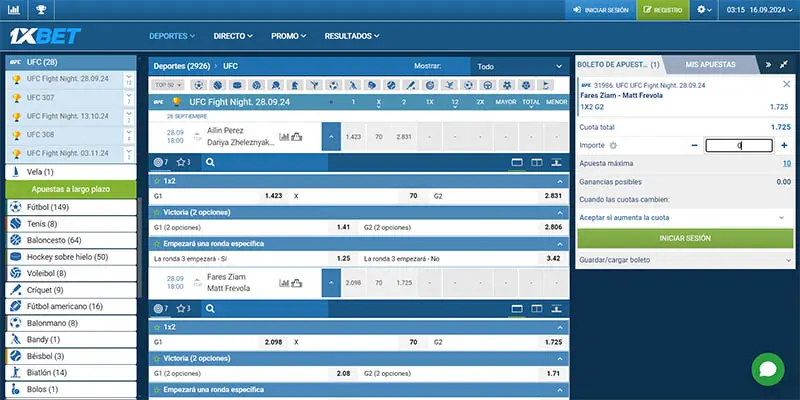The width and height of the screenshot is (800, 400).
Task: Select G2 odds 2.831 in 1x2 market
Action: pyautogui.click(x=553, y=195)
